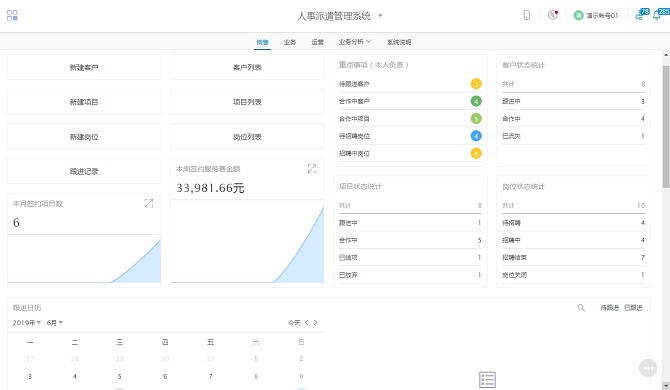Click the 33,981.66元 amount value

[210, 188]
